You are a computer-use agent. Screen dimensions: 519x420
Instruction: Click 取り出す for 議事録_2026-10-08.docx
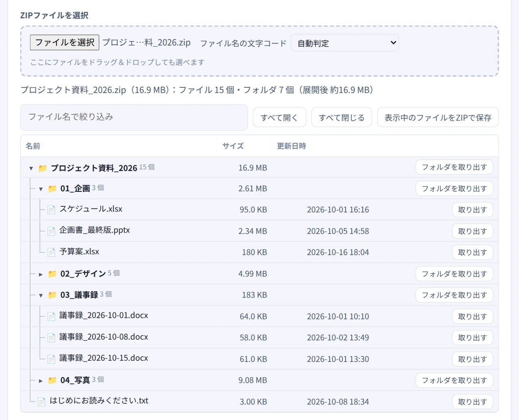tap(473, 338)
